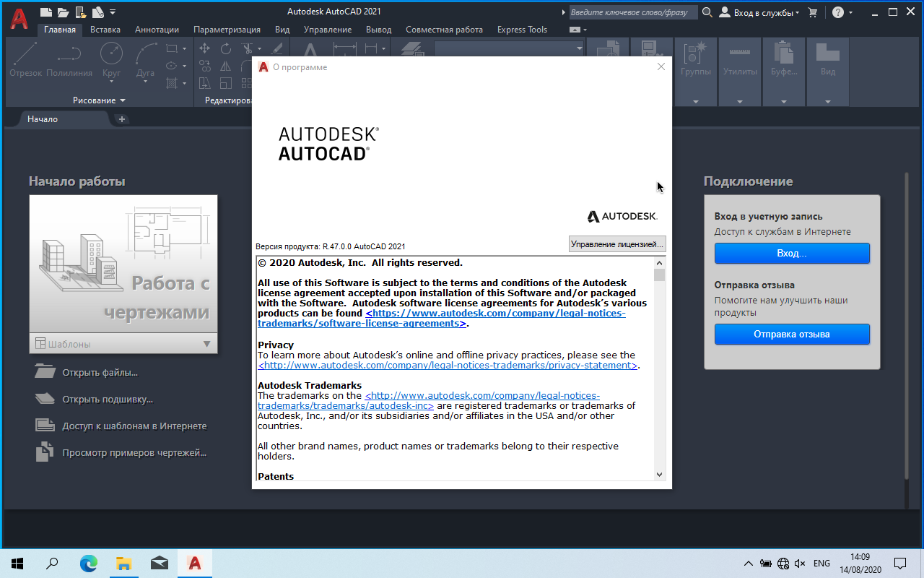Switch to the Express Tools ribbon tab
The image size is (924, 578).
(522, 30)
